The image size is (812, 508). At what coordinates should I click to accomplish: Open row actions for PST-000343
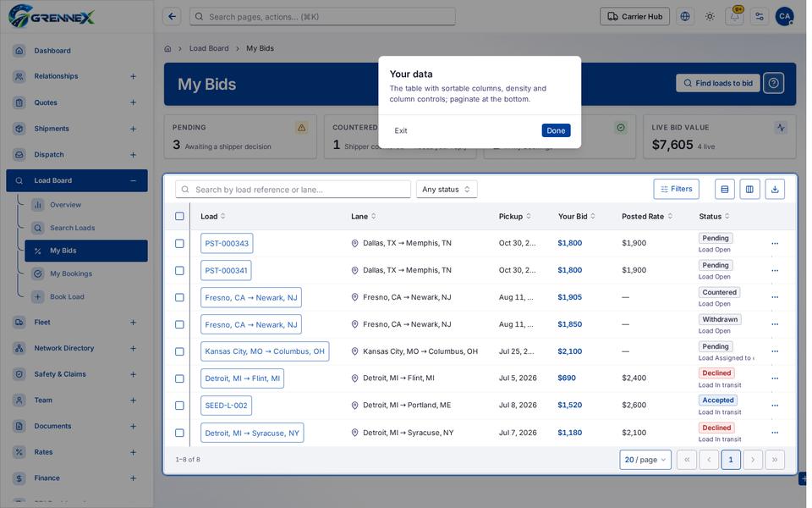point(775,243)
